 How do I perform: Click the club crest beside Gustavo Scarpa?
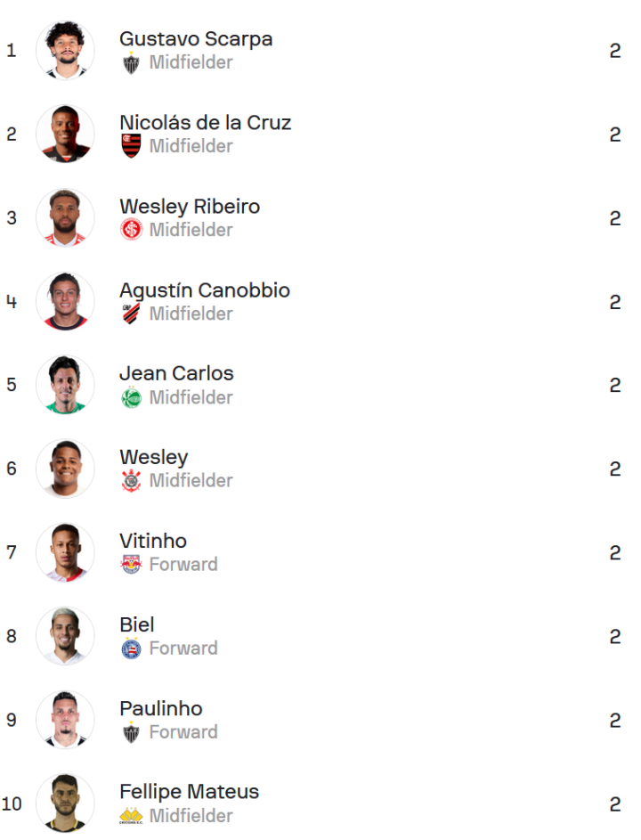(131, 63)
